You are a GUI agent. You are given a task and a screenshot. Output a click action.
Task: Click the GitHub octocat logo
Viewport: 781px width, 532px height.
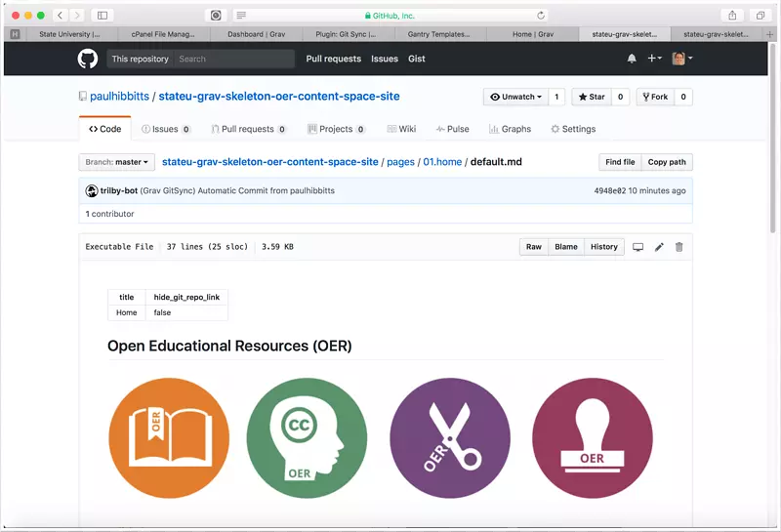tap(88, 59)
